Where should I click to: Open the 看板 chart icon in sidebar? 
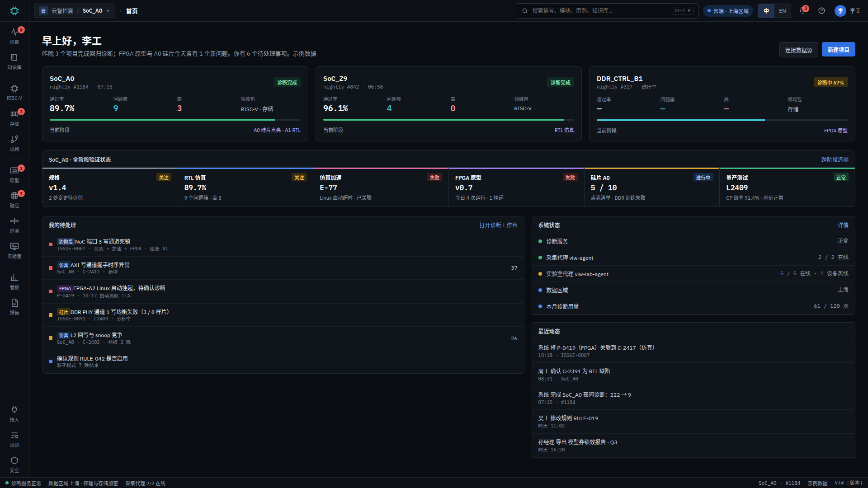[14, 281]
